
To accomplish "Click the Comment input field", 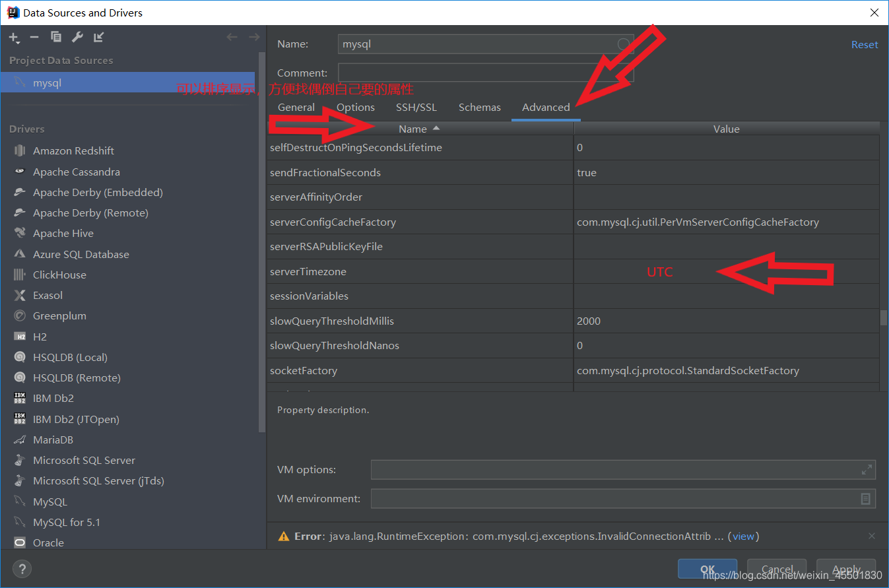I will [486, 73].
